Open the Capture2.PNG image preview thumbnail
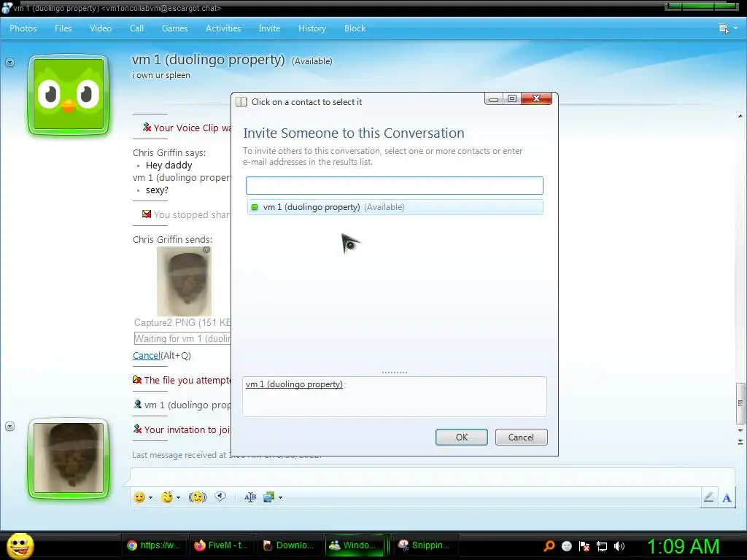Image resolution: width=747 pixels, height=560 pixels. [185, 281]
